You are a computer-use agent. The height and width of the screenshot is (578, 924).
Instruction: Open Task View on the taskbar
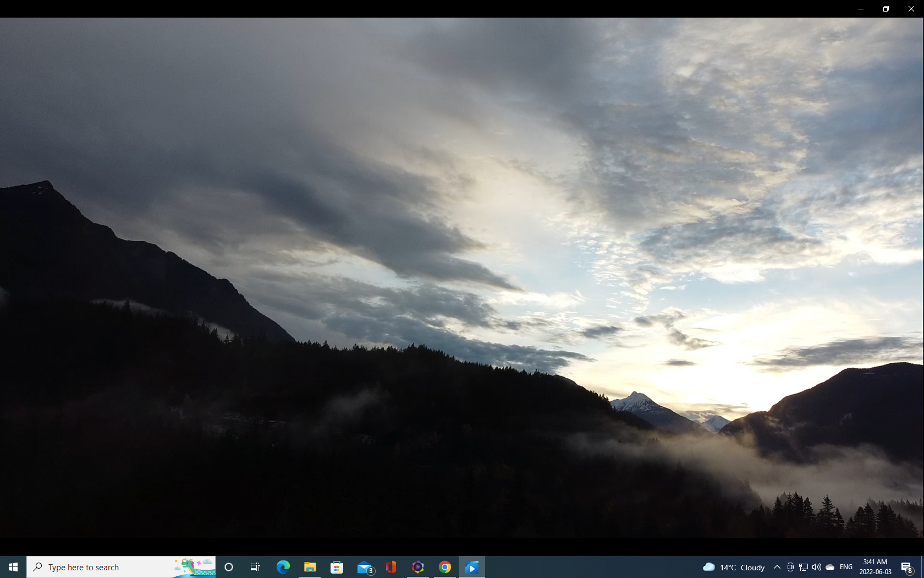(x=255, y=567)
